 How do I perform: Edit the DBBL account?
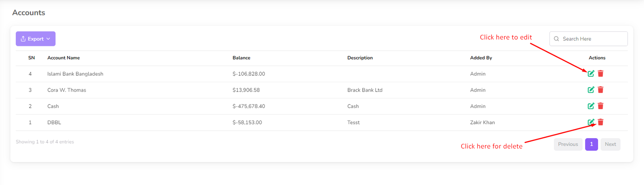(x=590, y=122)
